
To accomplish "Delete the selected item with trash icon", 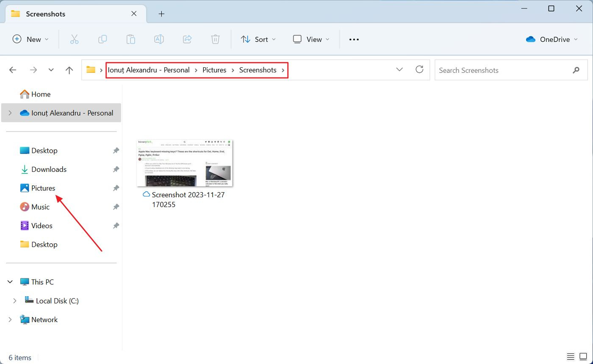I will [x=215, y=39].
